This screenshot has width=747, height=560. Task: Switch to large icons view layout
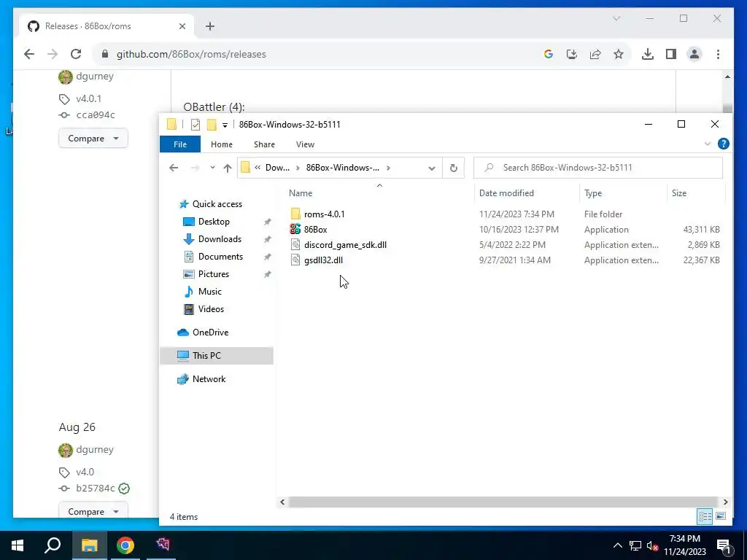point(721,516)
